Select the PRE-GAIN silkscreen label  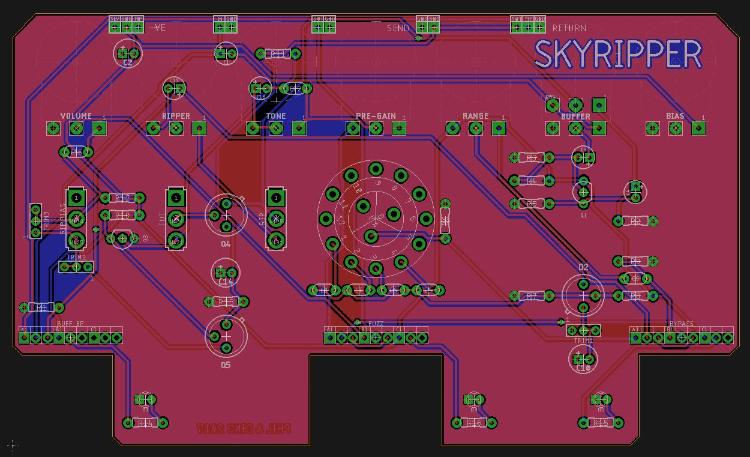coord(375,116)
